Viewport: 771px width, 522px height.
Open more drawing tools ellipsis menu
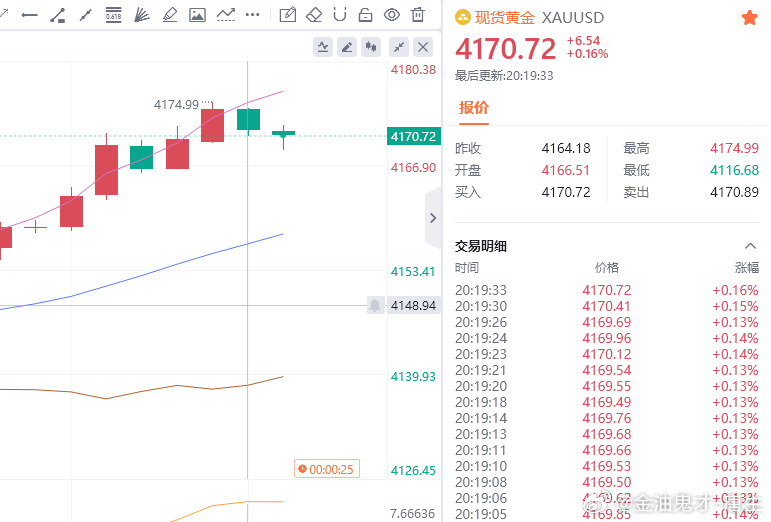pos(252,15)
